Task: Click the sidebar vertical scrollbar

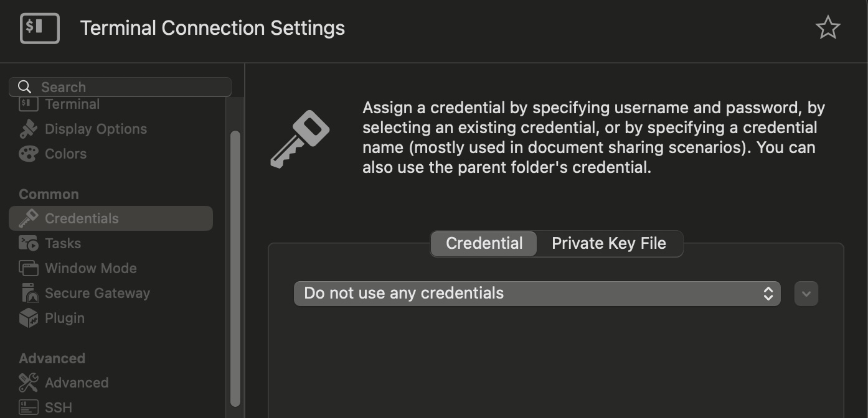Action: click(x=235, y=267)
